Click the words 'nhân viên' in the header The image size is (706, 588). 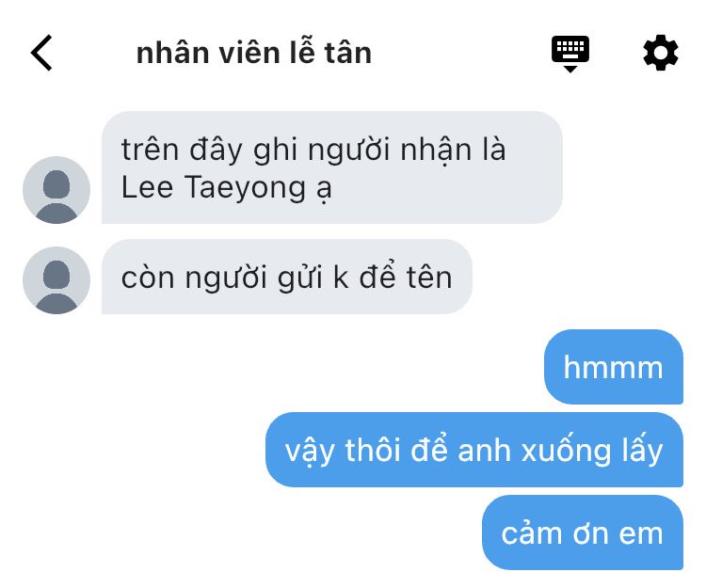click(x=208, y=53)
